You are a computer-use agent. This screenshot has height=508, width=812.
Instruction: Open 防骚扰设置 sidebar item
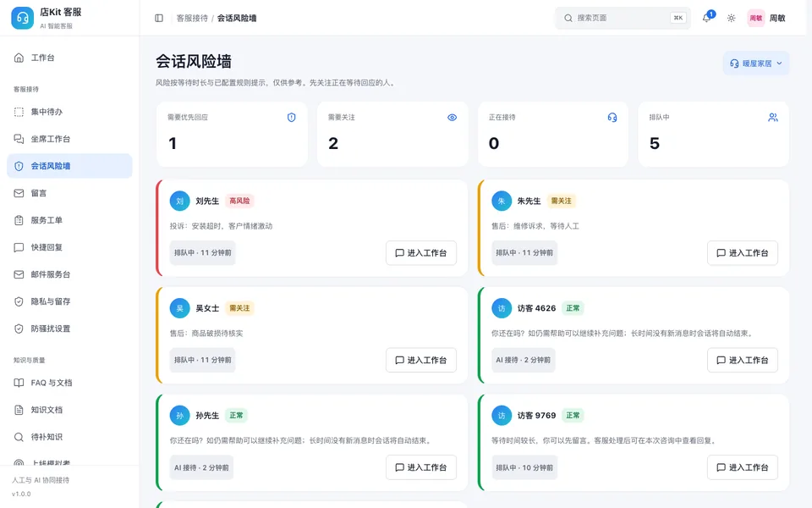(x=69, y=329)
